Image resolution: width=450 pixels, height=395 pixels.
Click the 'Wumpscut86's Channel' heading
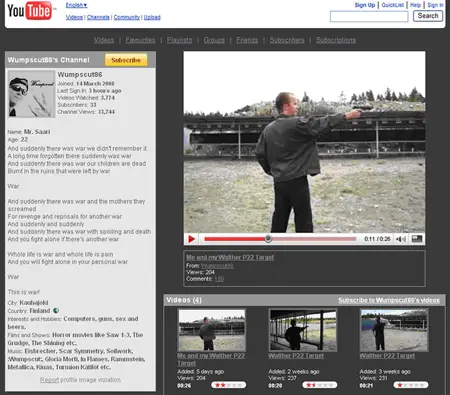49,60
